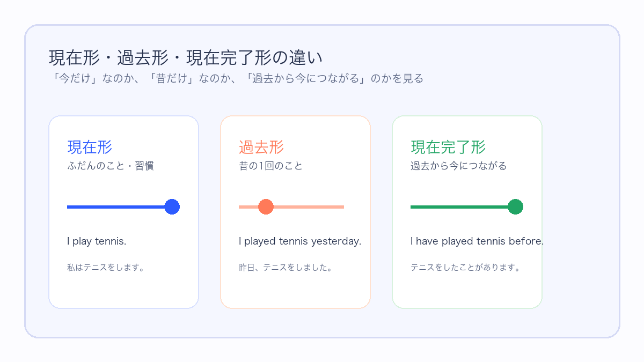
Task: Click the subtitle beginning with 「今だけ」なのか
Action: 236,79
